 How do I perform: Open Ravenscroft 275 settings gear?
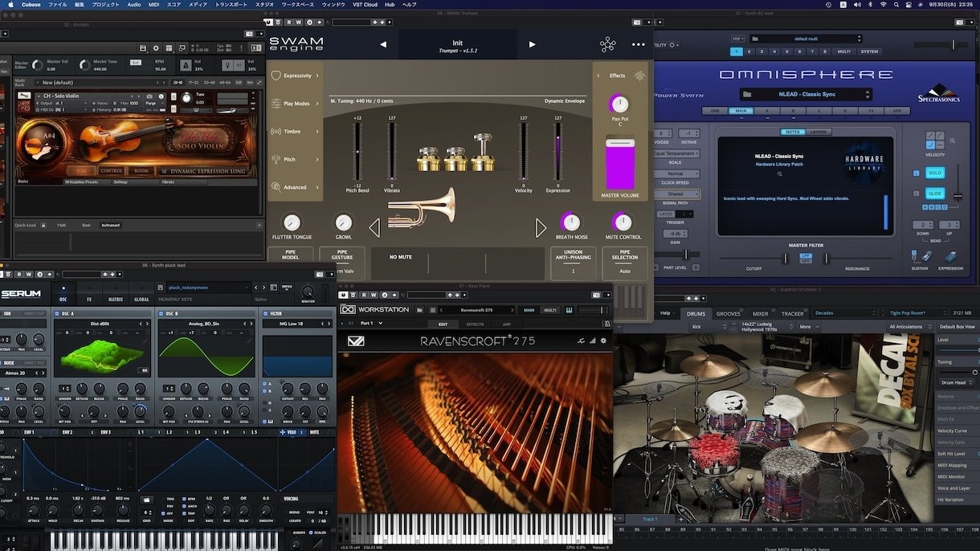[603, 341]
